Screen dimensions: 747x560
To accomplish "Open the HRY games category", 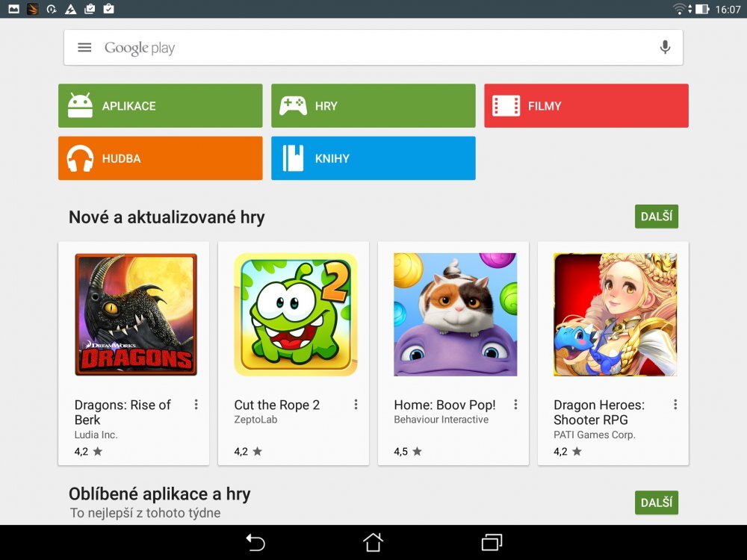I will pyautogui.click(x=373, y=105).
